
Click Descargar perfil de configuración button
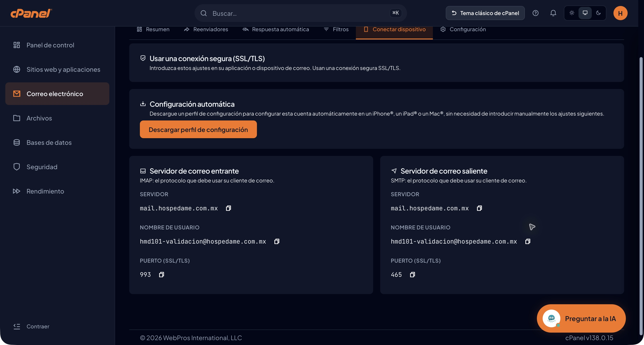click(198, 130)
